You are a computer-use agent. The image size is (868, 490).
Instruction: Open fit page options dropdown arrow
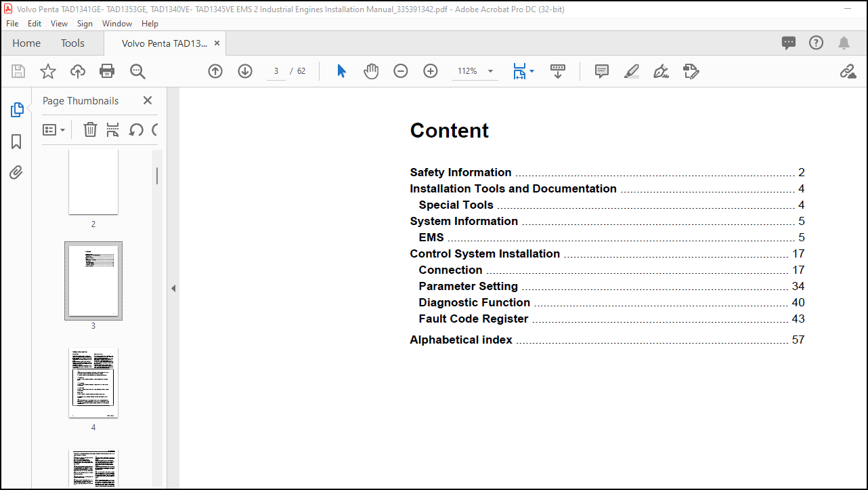coord(532,71)
